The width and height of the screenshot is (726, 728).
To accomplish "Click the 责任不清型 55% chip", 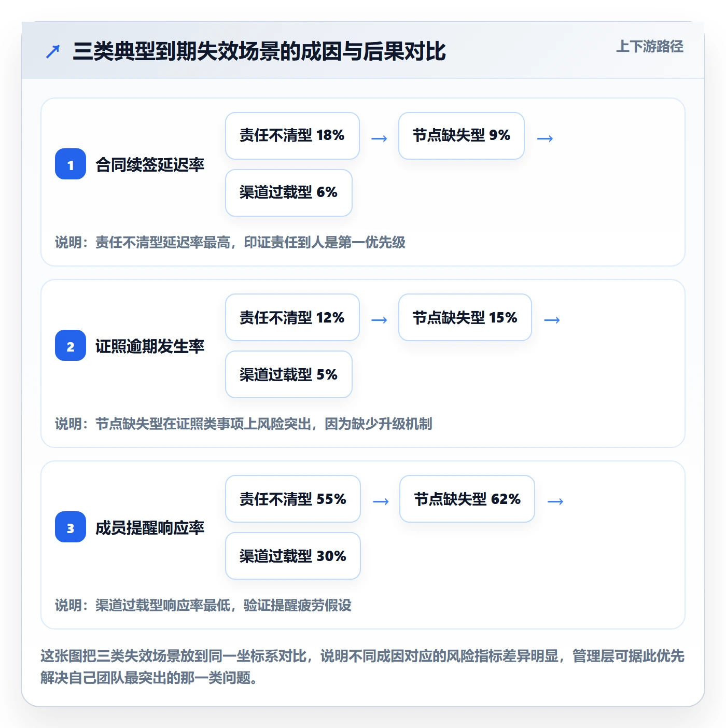I will [x=293, y=499].
